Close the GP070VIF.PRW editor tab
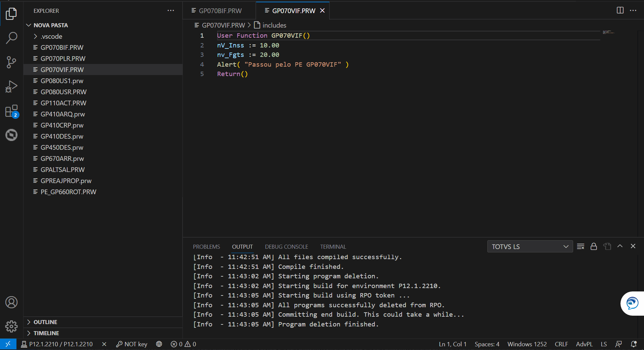This screenshot has height=350, width=644. pyautogui.click(x=322, y=11)
